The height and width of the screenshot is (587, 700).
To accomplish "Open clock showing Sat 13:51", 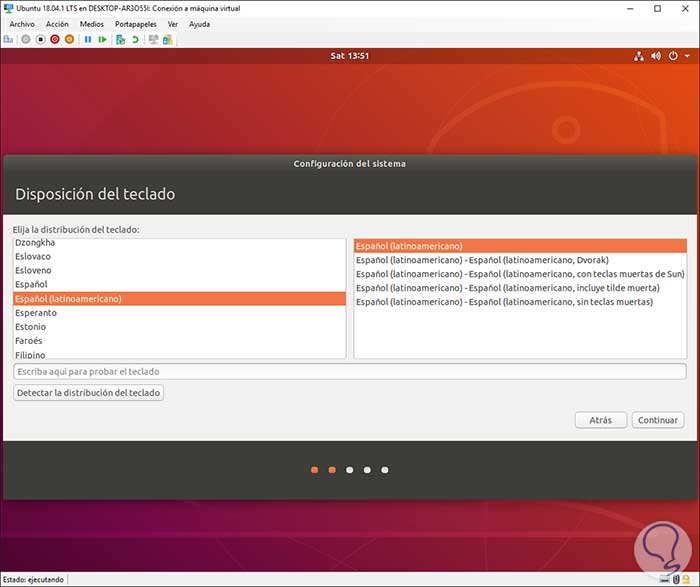I will [350, 56].
